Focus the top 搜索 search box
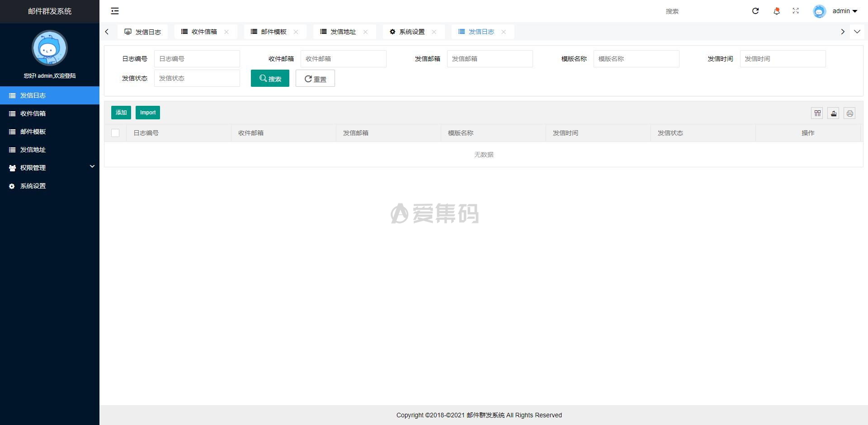The image size is (868, 425). point(701,11)
